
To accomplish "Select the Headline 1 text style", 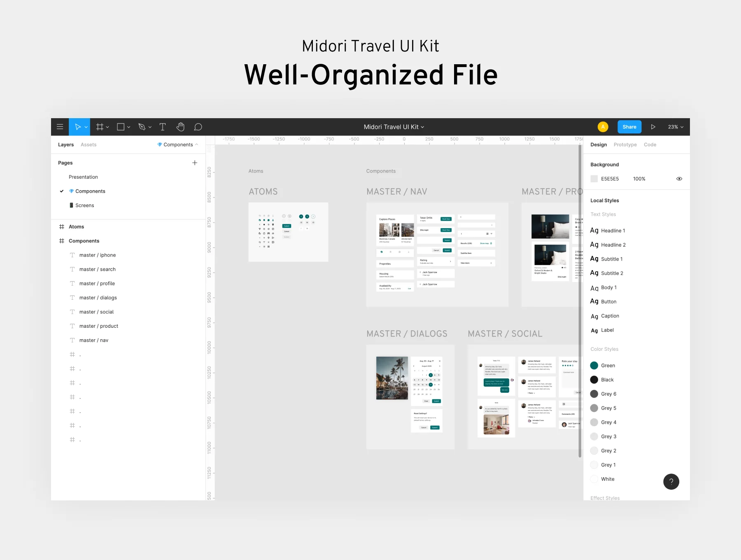I will tap(608, 231).
